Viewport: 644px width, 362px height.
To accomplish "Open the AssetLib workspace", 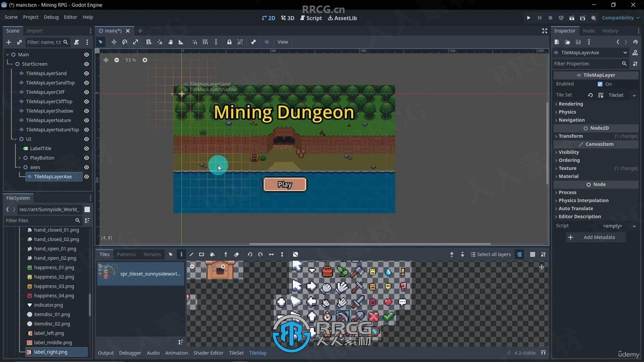I will pyautogui.click(x=342, y=18).
